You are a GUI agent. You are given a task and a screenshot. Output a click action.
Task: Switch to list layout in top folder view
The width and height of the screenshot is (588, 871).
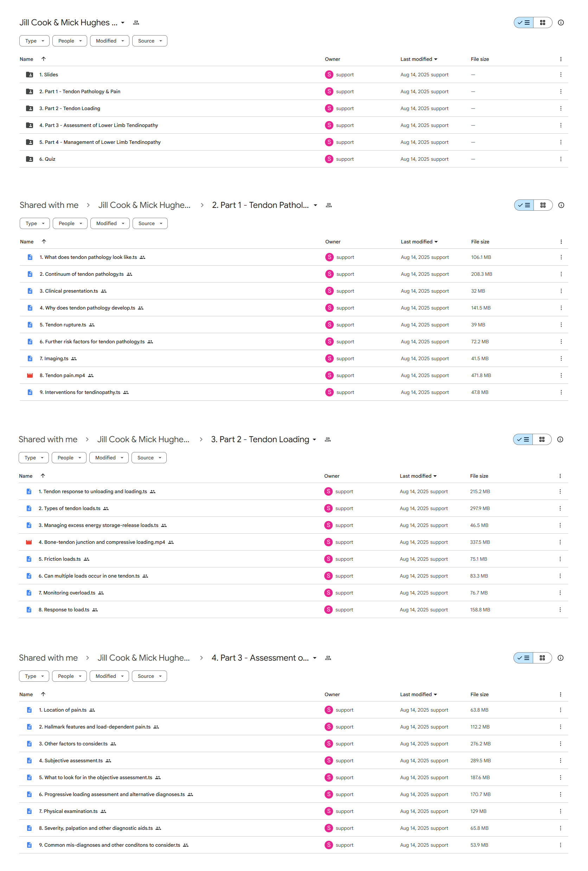pyautogui.click(x=523, y=23)
